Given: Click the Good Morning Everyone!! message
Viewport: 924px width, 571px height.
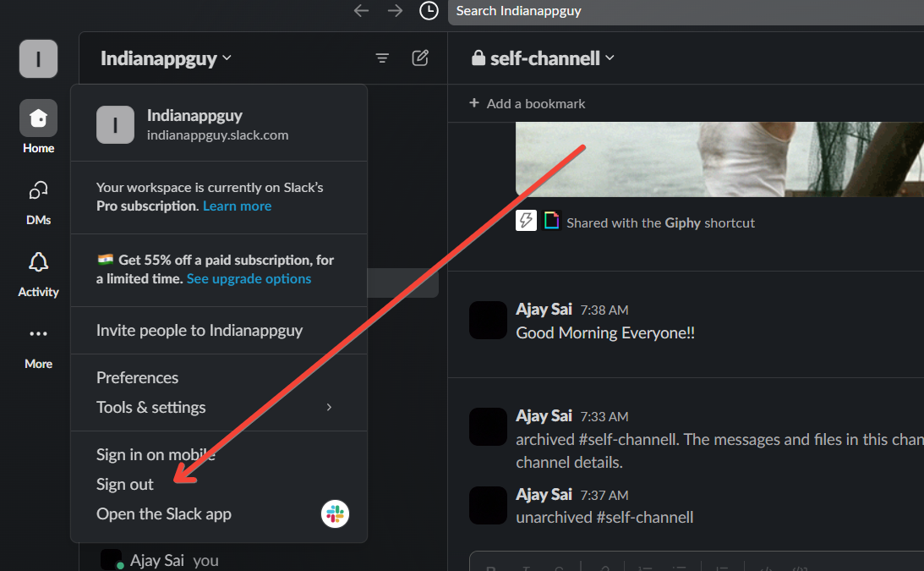Looking at the screenshot, I should pyautogui.click(x=605, y=332).
